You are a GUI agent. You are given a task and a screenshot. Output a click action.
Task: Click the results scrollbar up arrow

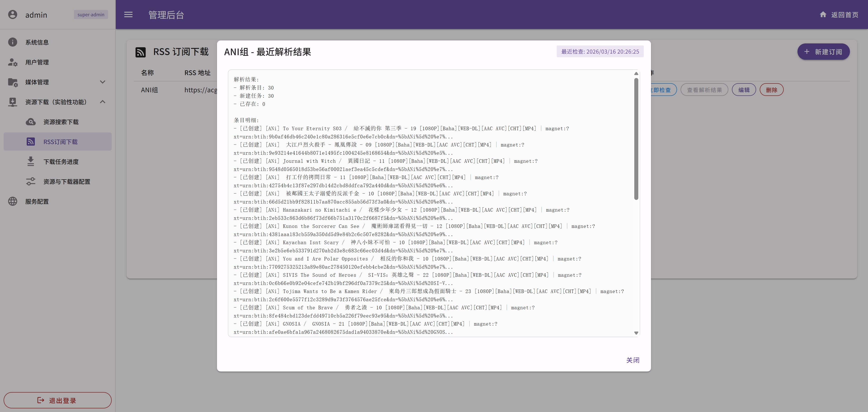[x=636, y=73]
